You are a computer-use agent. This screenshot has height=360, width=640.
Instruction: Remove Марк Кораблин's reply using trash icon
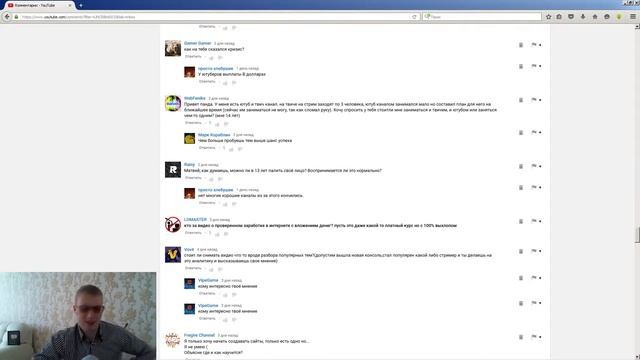click(x=521, y=133)
